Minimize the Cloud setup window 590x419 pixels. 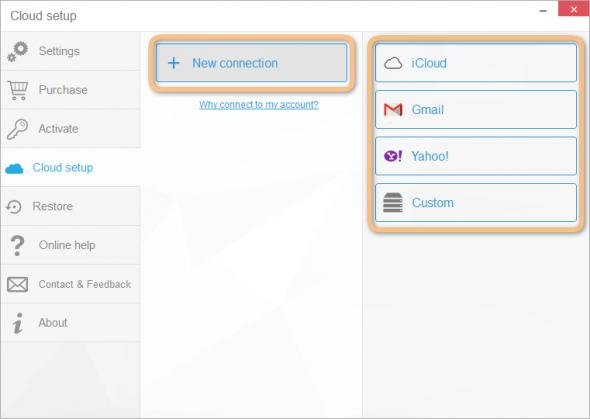tap(543, 11)
